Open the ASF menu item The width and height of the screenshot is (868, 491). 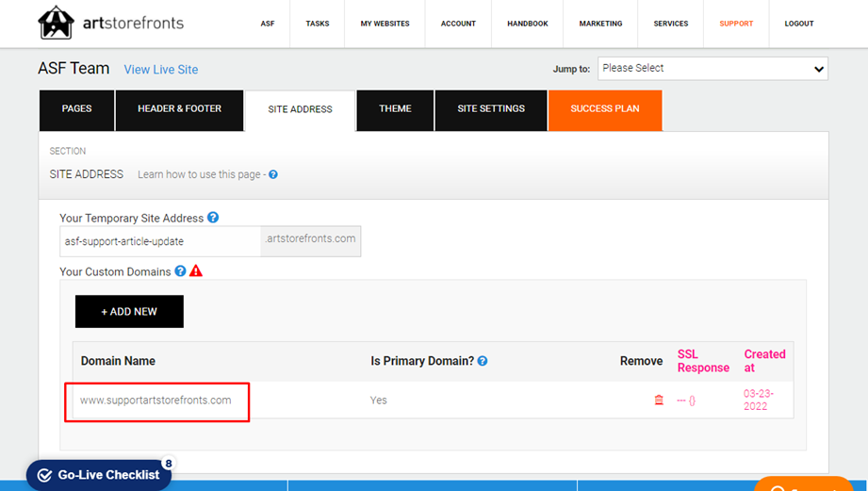pos(268,24)
